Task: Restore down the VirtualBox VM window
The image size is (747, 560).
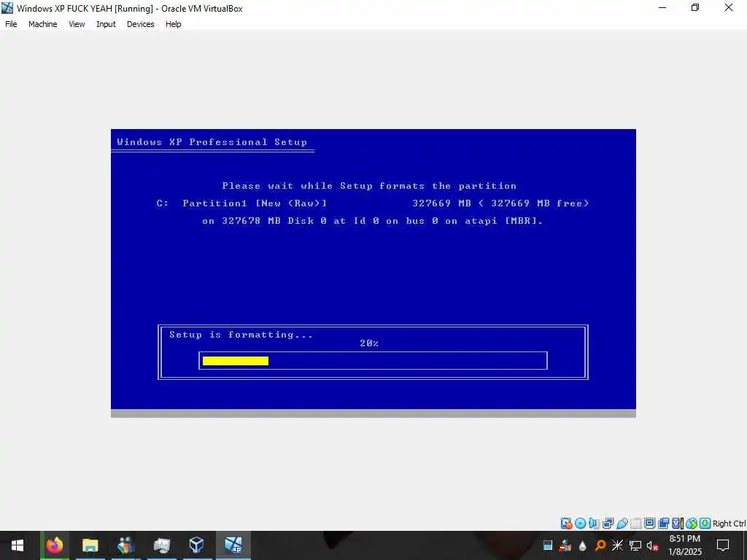Action: (695, 8)
